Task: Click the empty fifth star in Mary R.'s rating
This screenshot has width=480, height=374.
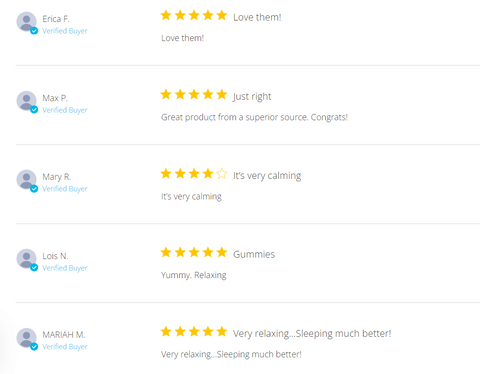Action: [222, 173]
